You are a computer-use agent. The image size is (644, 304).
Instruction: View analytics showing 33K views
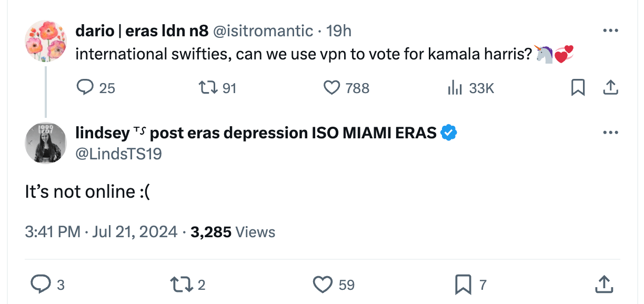[455, 88]
